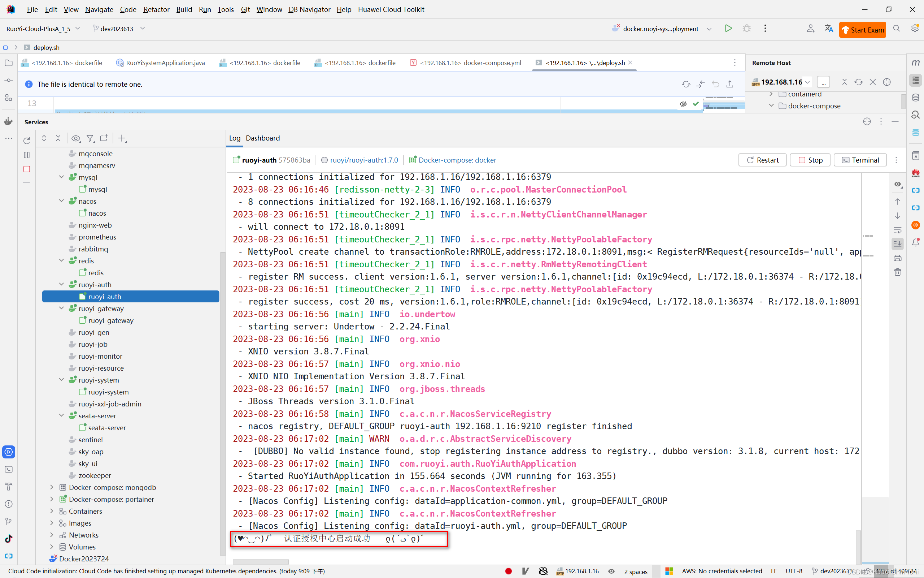This screenshot has height=578, width=924.
Task: Open IDE settings gear icon
Action: tap(915, 28)
